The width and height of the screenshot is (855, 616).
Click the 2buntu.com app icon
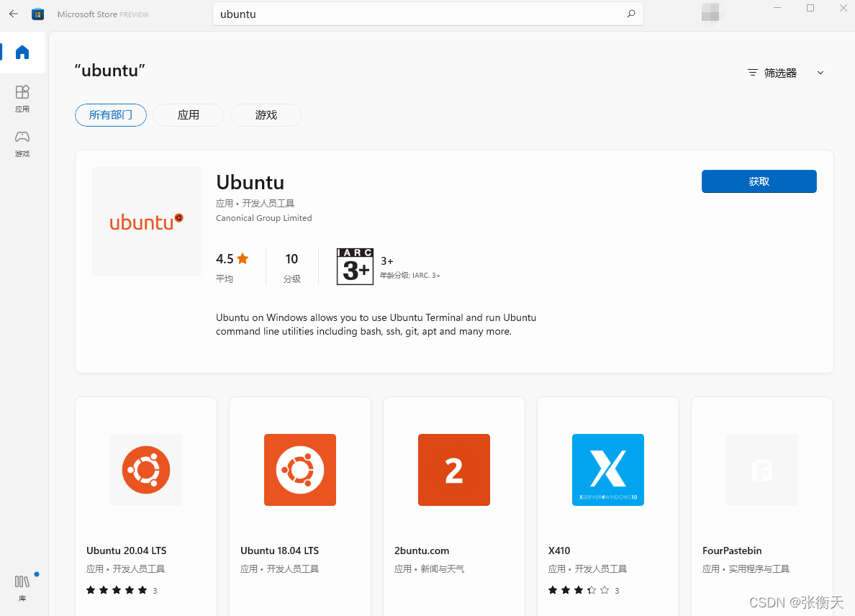click(x=454, y=470)
